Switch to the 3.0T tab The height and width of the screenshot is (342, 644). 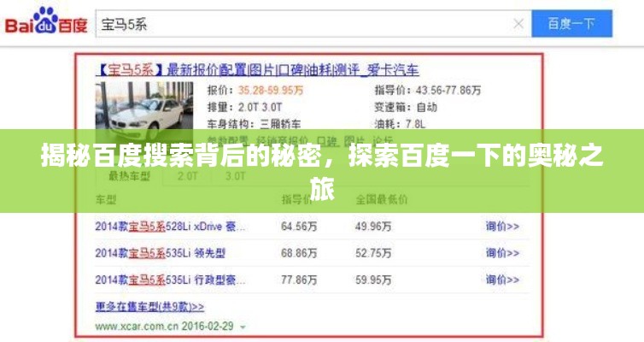pos(236,176)
